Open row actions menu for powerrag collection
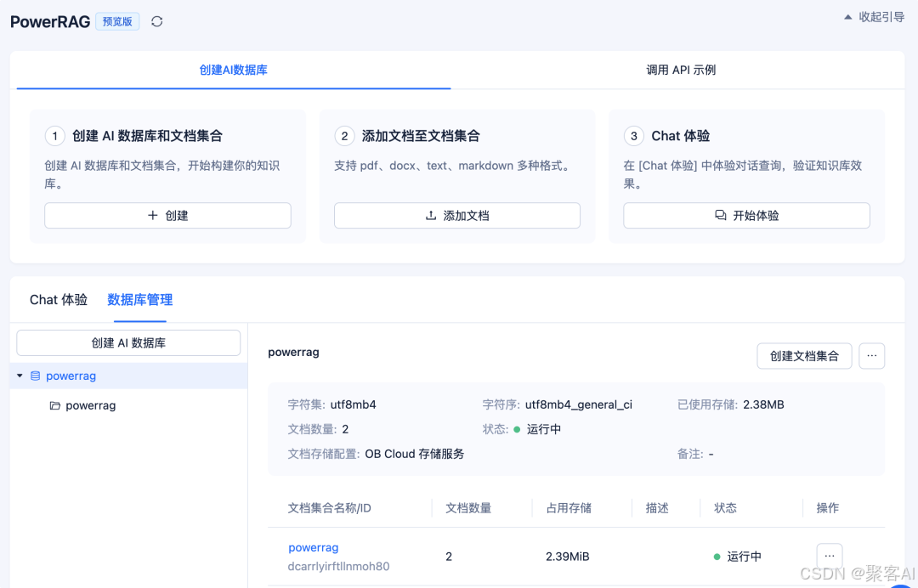 pyautogui.click(x=829, y=556)
